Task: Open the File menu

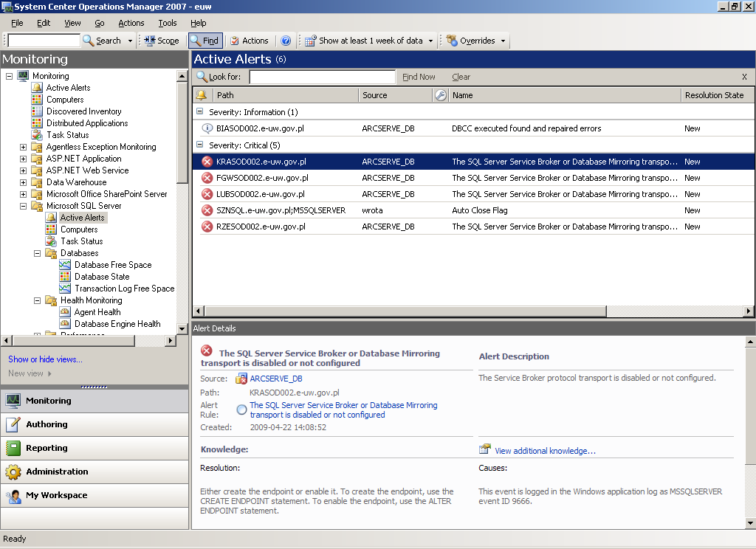Action: pos(17,23)
